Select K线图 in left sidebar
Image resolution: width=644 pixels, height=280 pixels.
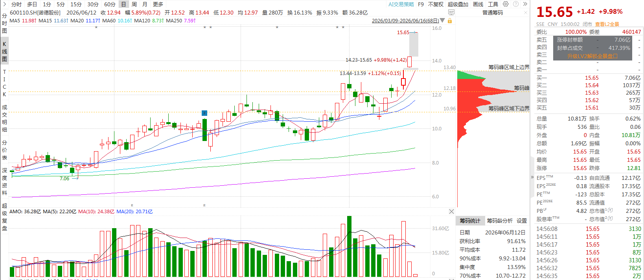(4, 51)
